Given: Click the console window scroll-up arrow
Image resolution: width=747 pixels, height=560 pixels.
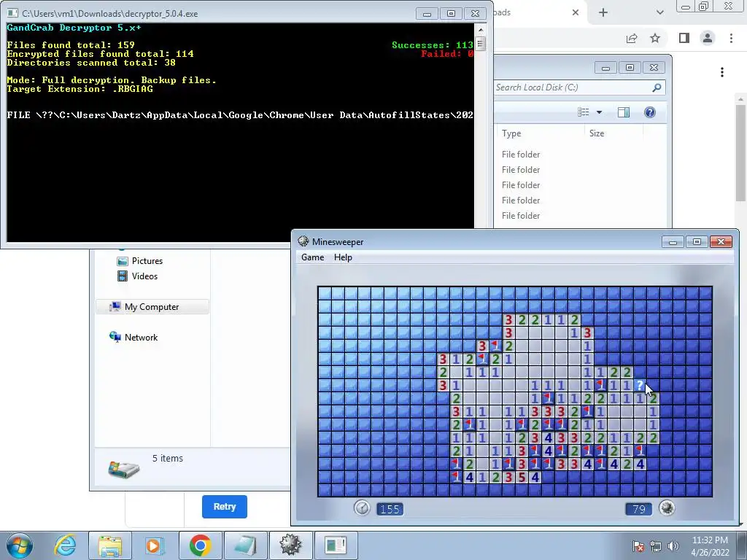Looking at the screenshot, I should click(480, 30).
